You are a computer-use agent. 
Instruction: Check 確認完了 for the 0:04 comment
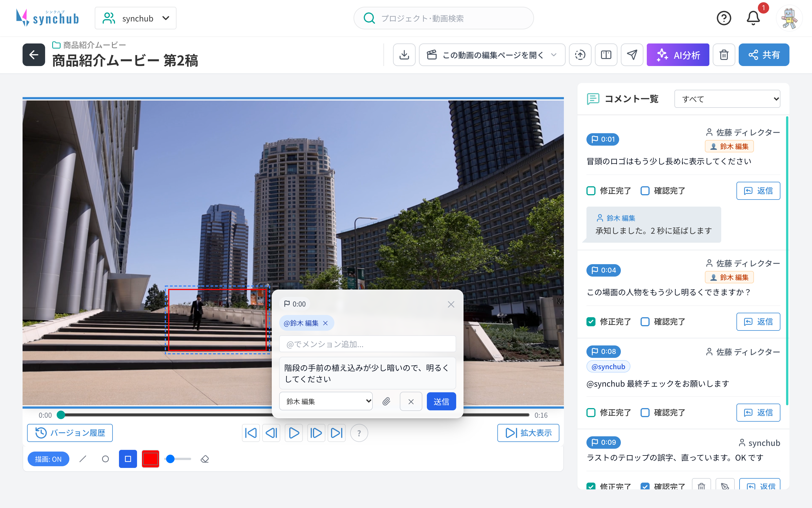click(645, 322)
